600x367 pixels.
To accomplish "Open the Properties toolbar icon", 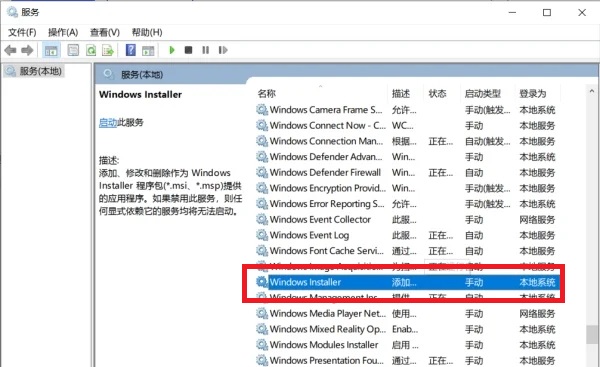I will click(73, 50).
